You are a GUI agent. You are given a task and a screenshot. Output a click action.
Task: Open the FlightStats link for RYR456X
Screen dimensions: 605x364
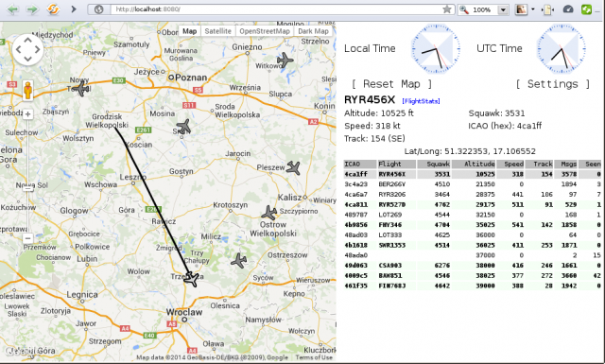[x=421, y=101]
